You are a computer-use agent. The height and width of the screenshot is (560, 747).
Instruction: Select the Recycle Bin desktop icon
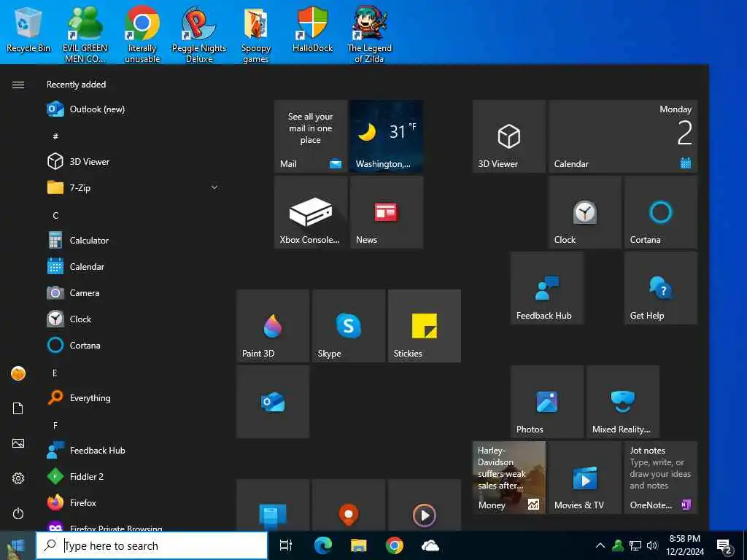(28, 30)
